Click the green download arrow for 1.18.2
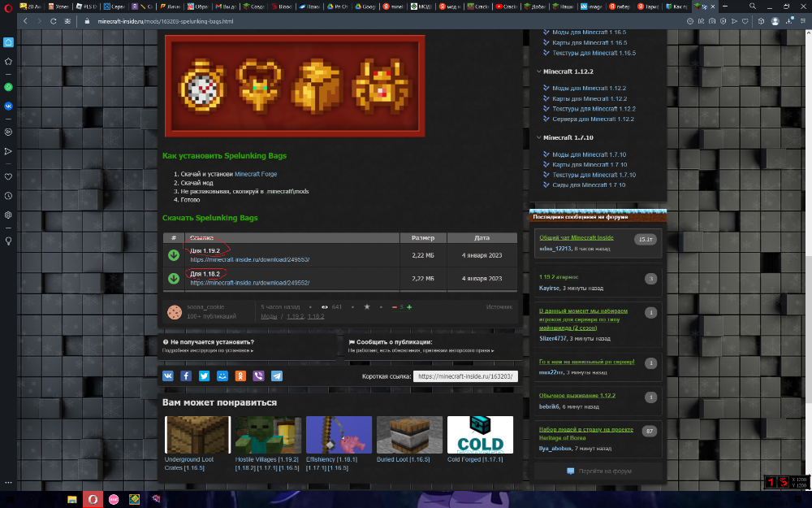Viewport: 812px width, 508px height. tap(174, 278)
